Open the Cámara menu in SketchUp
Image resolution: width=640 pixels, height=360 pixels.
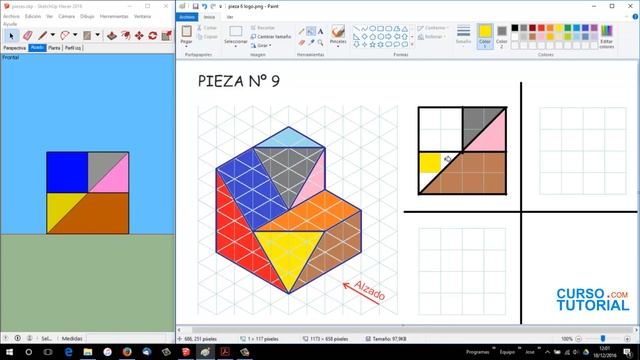pyautogui.click(x=67, y=16)
